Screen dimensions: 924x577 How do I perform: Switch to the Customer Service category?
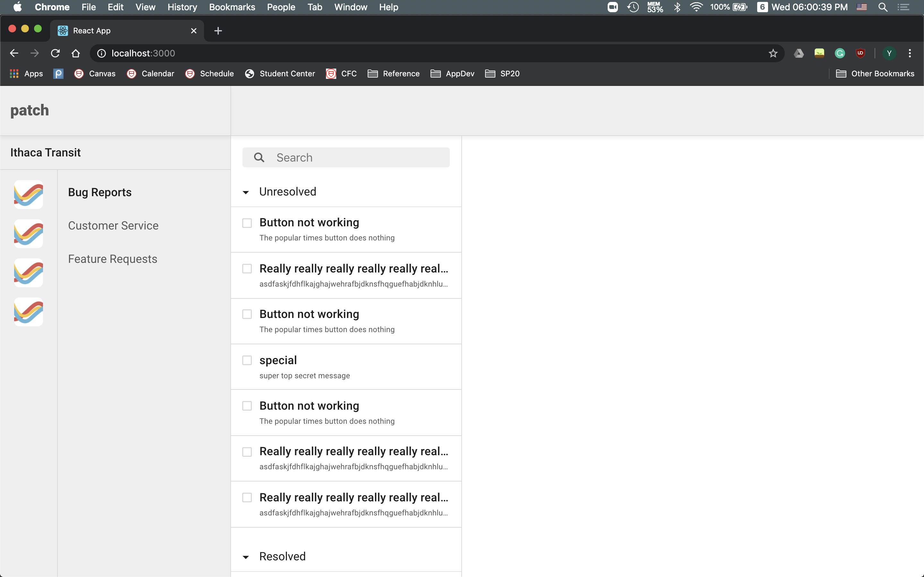click(113, 226)
